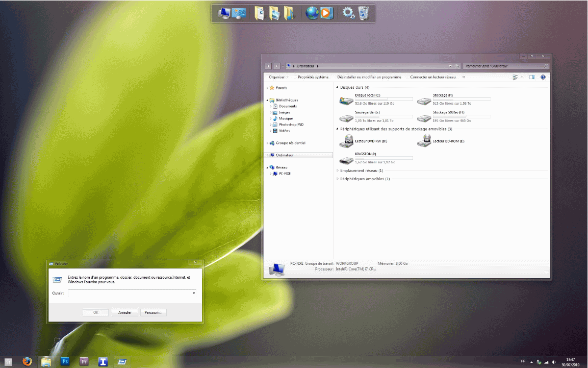This screenshot has width=588, height=368.
Task: Select the Stockage (F:) drive
Action: [454, 100]
